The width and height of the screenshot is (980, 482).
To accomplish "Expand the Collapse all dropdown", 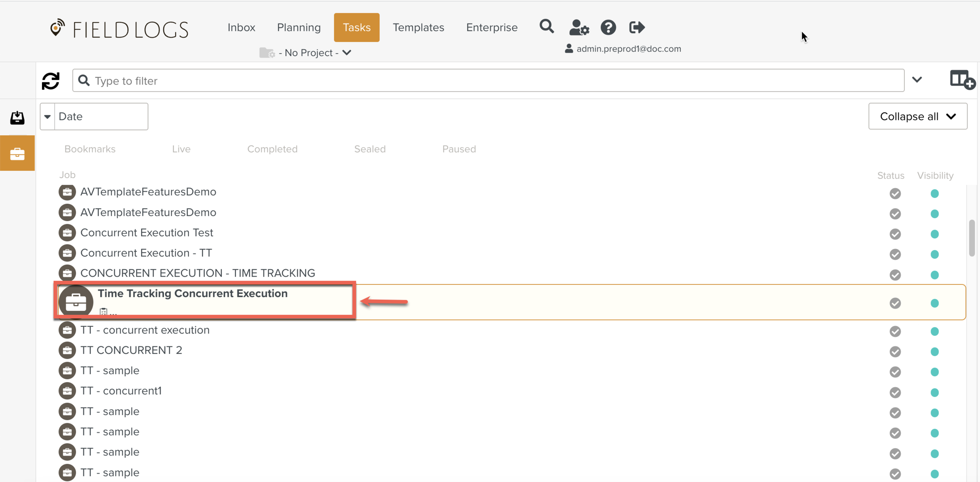I will click(x=917, y=116).
